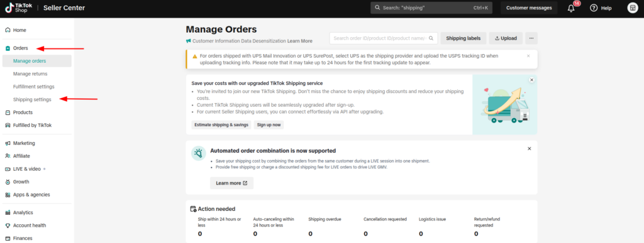
Task: Click the magnifier icon in top search bar
Action: [377, 8]
